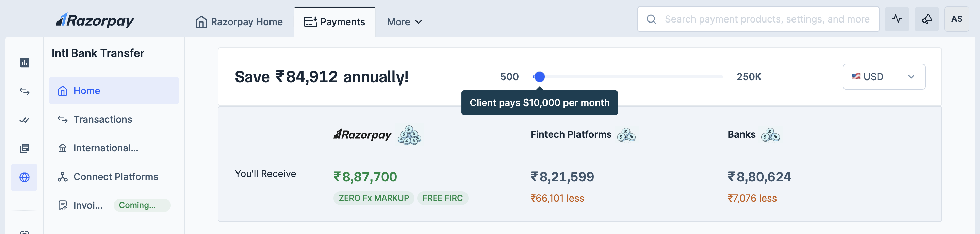Click the dashboard bar chart sidebar icon
This screenshot has height=234, width=980.
[24, 62]
